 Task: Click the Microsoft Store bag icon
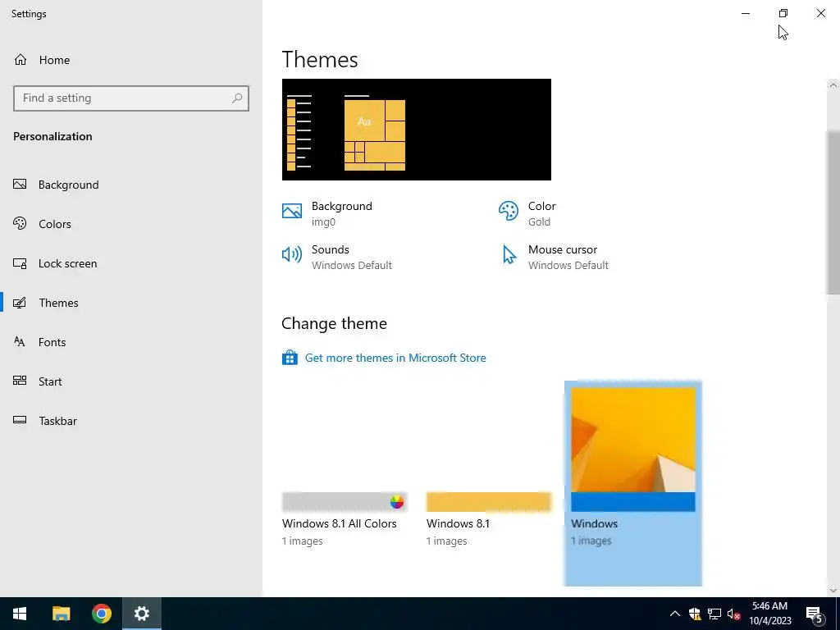pos(290,358)
